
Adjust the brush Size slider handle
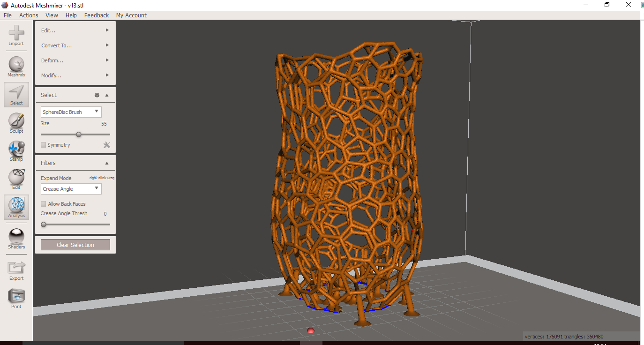pyautogui.click(x=79, y=135)
